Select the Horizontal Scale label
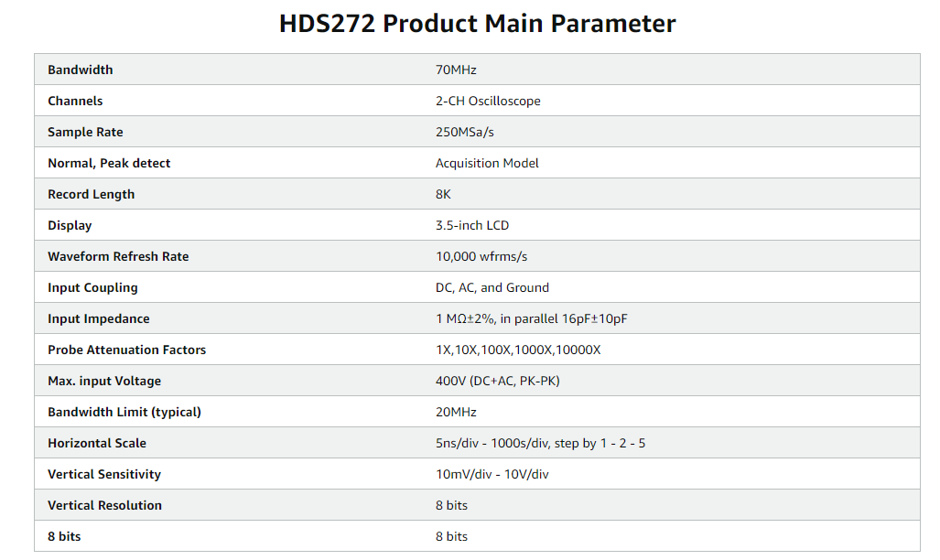This screenshot has height=560, width=940. (97, 443)
